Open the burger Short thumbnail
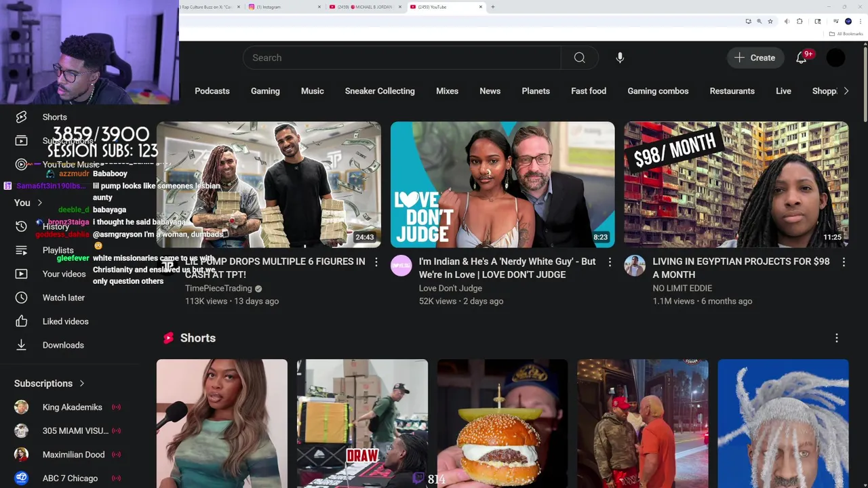The height and width of the screenshot is (488, 868). (x=502, y=424)
